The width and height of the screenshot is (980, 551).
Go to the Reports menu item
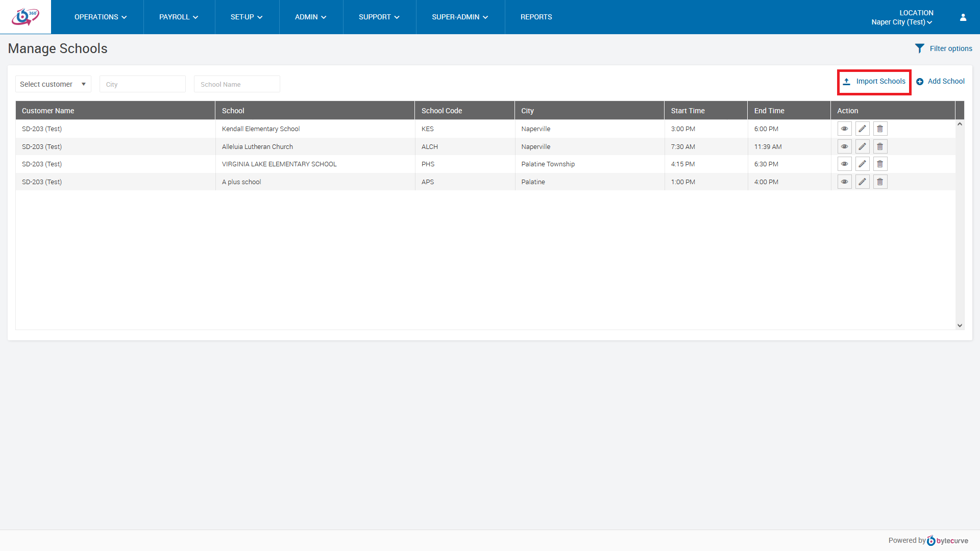tap(536, 17)
